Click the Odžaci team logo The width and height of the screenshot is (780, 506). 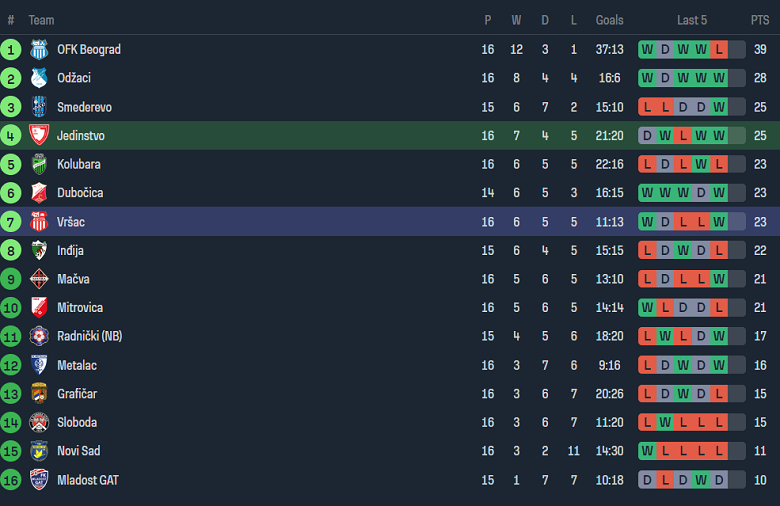pos(39,78)
